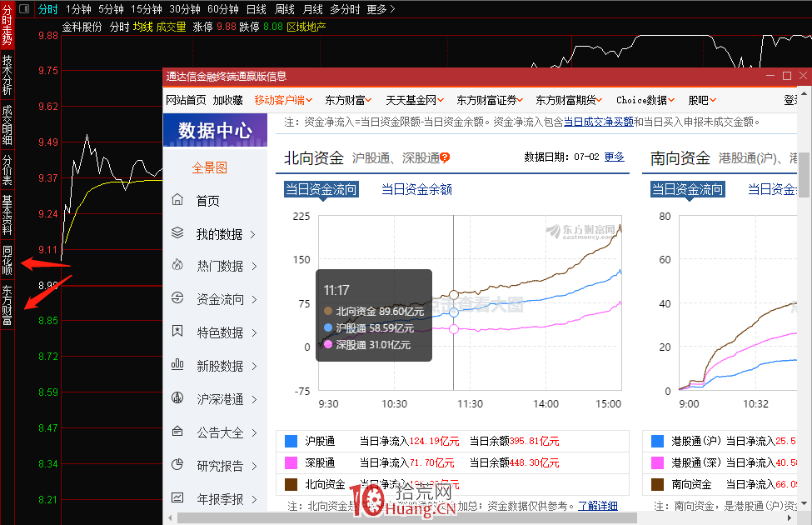The height and width of the screenshot is (525, 812).
Task: Open the 分价表 vertical side tab
Action: point(7,169)
